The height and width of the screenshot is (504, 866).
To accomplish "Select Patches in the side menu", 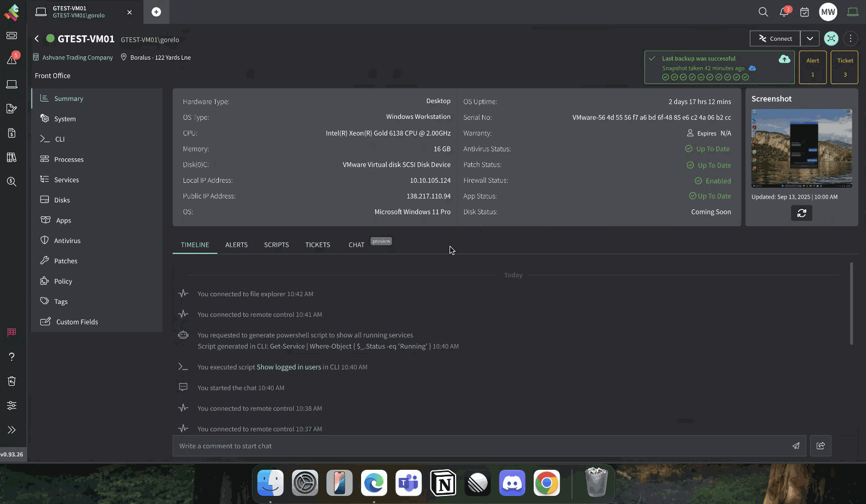I will click(66, 261).
